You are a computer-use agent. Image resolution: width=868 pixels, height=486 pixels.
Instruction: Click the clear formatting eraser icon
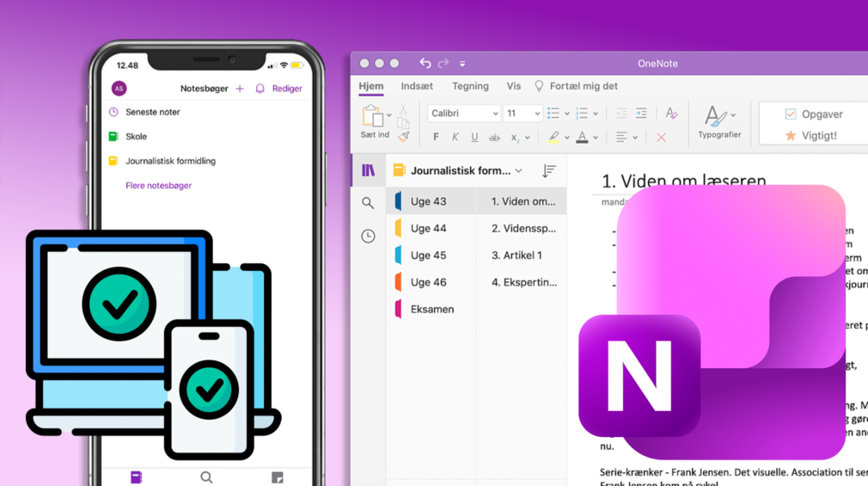click(671, 114)
